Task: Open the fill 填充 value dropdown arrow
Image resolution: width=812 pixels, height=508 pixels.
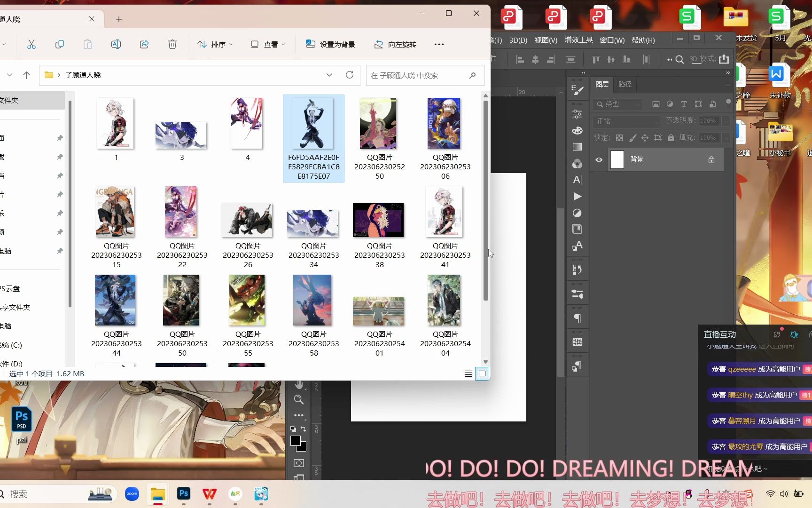Action: tap(726, 138)
